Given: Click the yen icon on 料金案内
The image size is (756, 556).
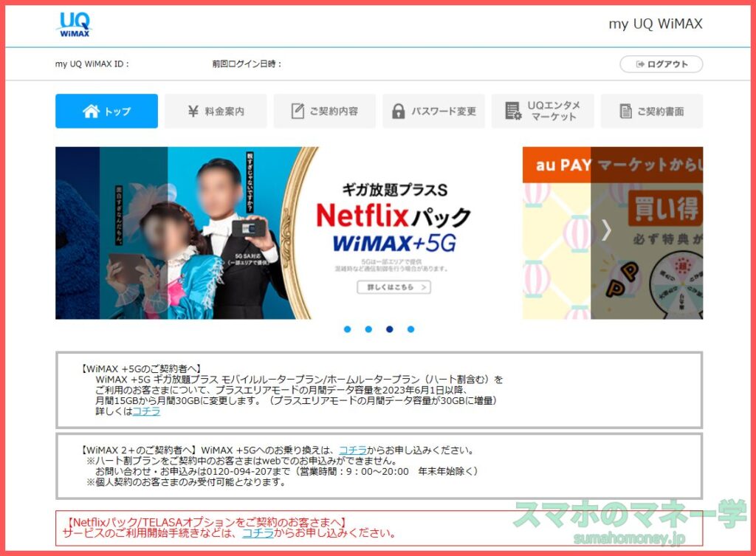Looking at the screenshot, I should pos(193,111).
